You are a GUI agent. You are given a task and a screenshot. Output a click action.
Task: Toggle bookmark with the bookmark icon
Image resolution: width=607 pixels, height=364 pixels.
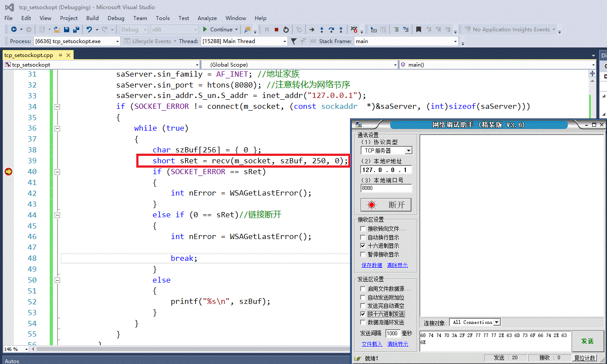point(418,30)
